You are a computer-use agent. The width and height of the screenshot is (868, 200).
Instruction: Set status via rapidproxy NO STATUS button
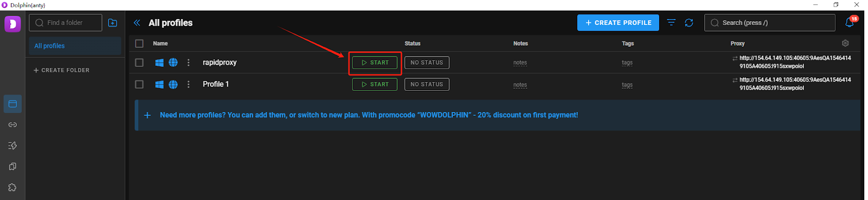click(427, 62)
